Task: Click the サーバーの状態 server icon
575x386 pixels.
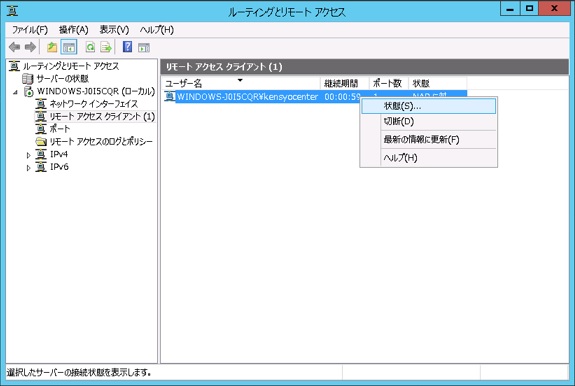Action: (28, 78)
